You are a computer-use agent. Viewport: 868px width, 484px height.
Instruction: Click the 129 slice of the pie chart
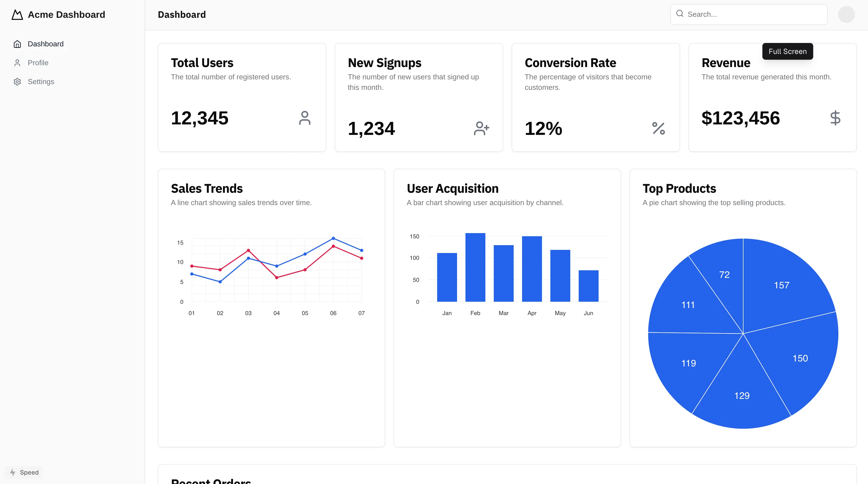(742, 395)
